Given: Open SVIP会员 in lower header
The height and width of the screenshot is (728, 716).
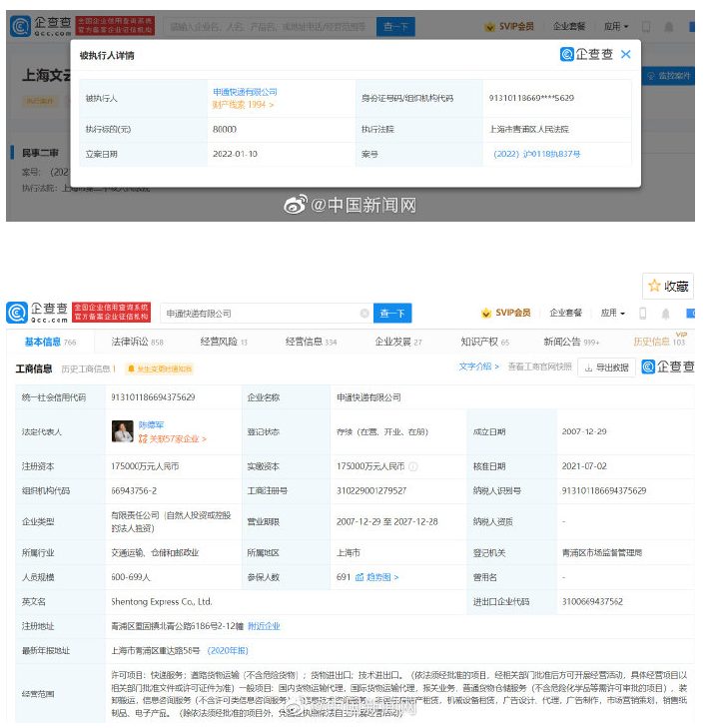Looking at the screenshot, I should coord(512,313).
